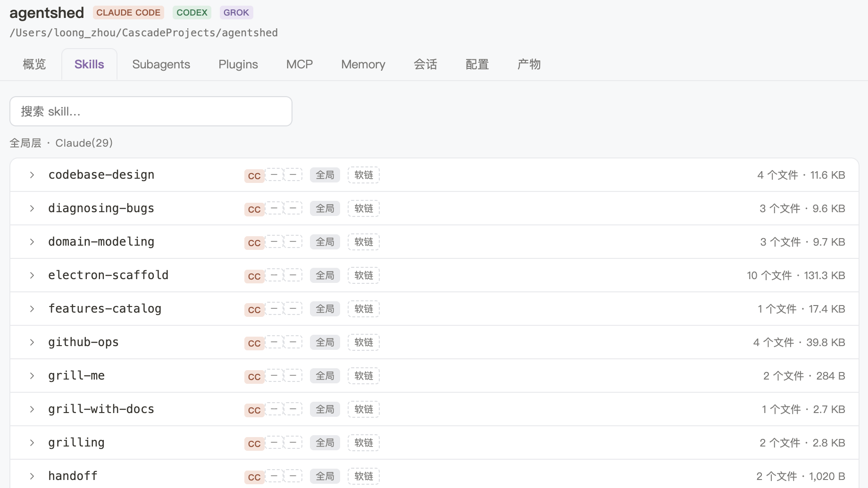Image resolution: width=868 pixels, height=488 pixels.
Task: Open the Subagents tab
Action: click(x=161, y=64)
